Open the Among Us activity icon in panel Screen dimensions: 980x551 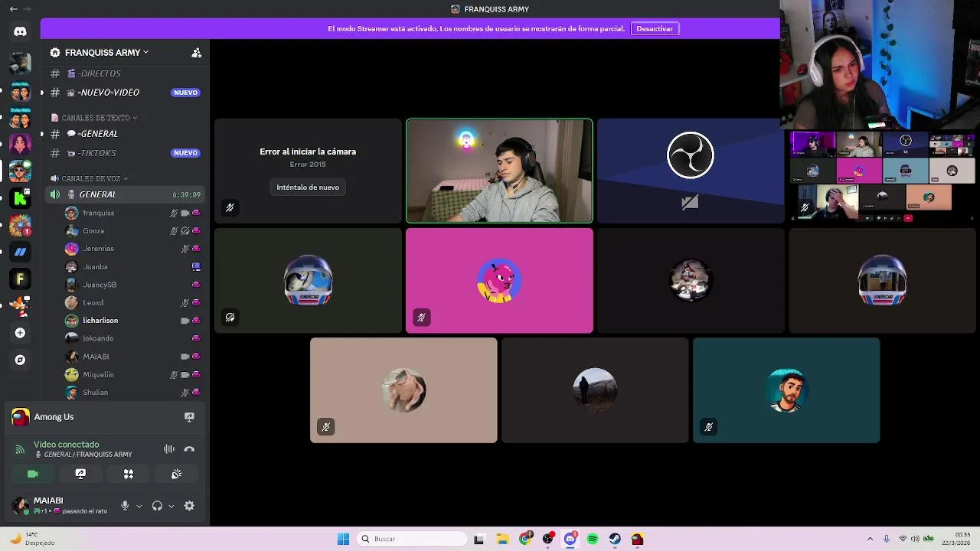click(x=21, y=417)
